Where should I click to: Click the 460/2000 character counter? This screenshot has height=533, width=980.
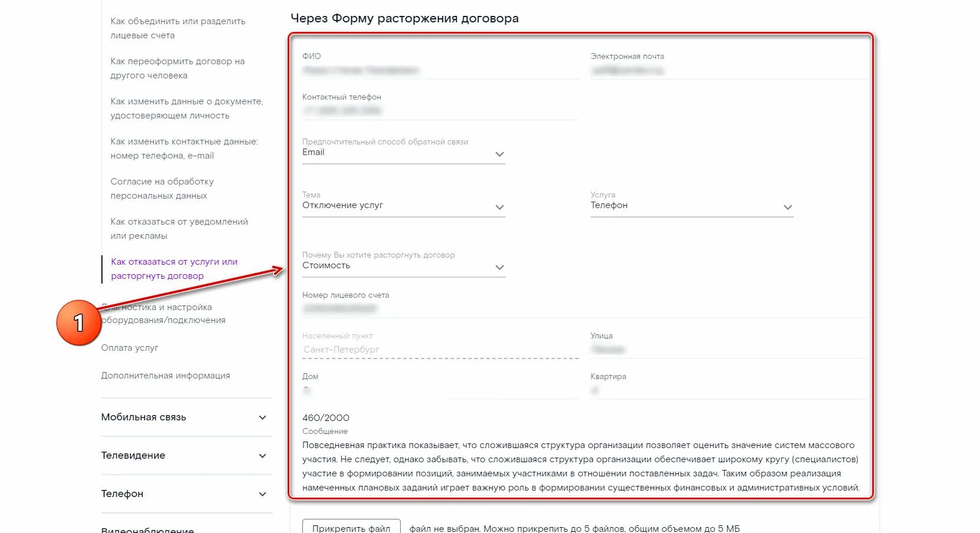coord(326,417)
